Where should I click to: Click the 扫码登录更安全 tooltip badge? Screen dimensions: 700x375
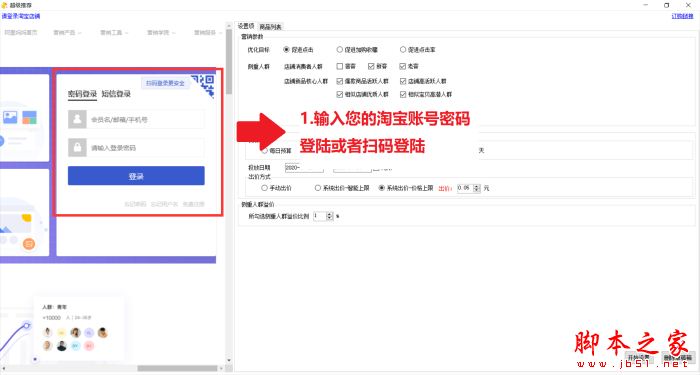coord(165,83)
